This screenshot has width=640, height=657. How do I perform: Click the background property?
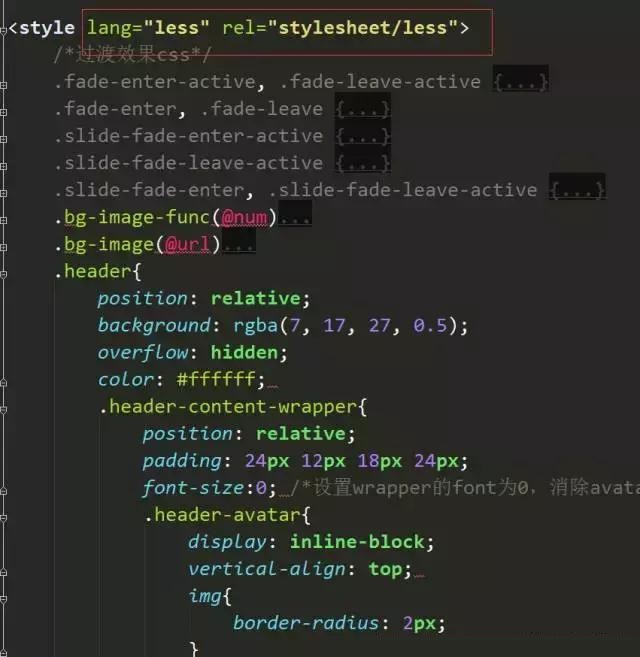click(x=154, y=326)
